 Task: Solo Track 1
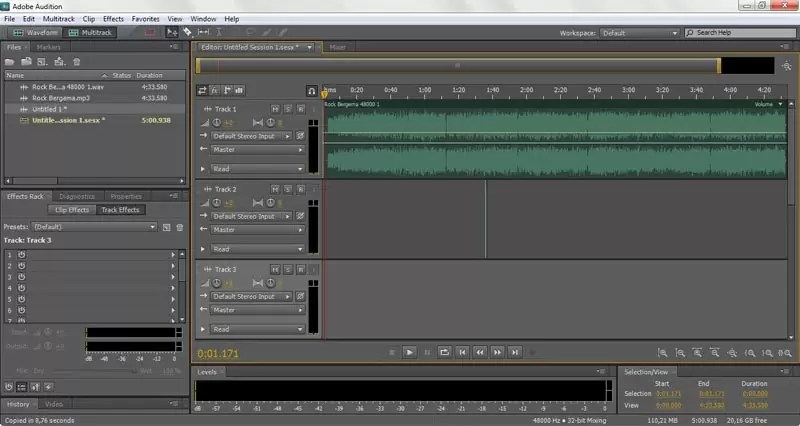coord(288,109)
